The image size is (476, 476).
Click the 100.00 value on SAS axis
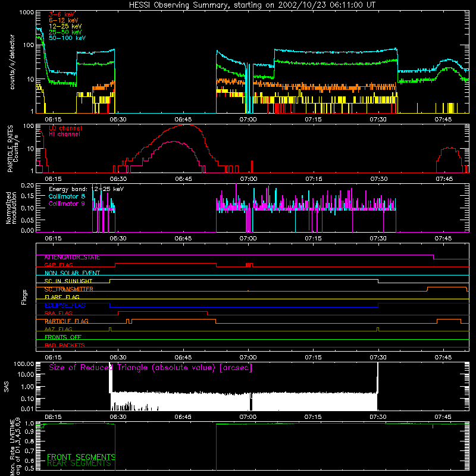coord(24,364)
